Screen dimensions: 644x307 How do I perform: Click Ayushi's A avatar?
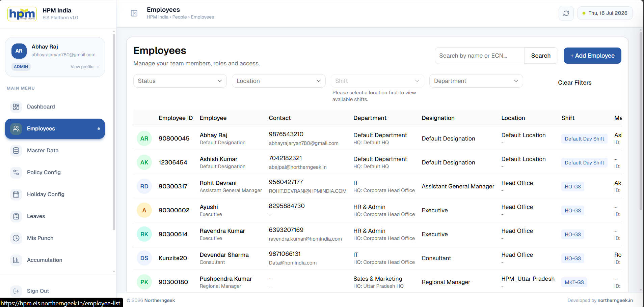pyautogui.click(x=144, y=210)
